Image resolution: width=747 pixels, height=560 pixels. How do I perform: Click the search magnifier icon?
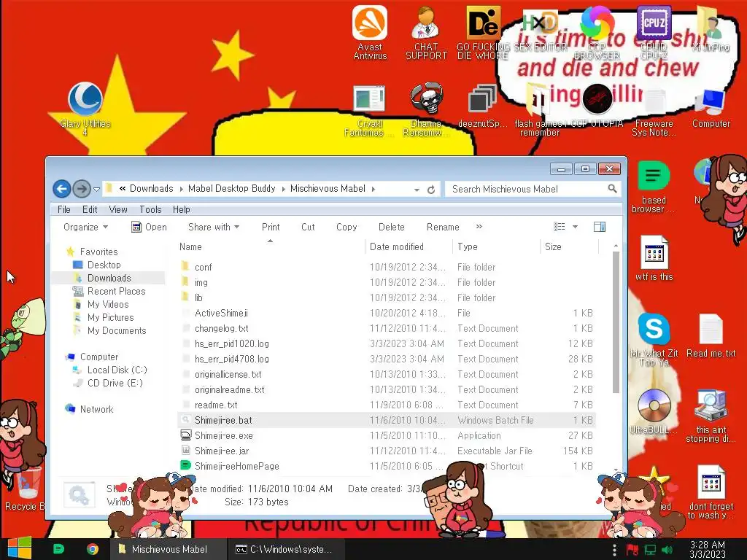(612, 189)
